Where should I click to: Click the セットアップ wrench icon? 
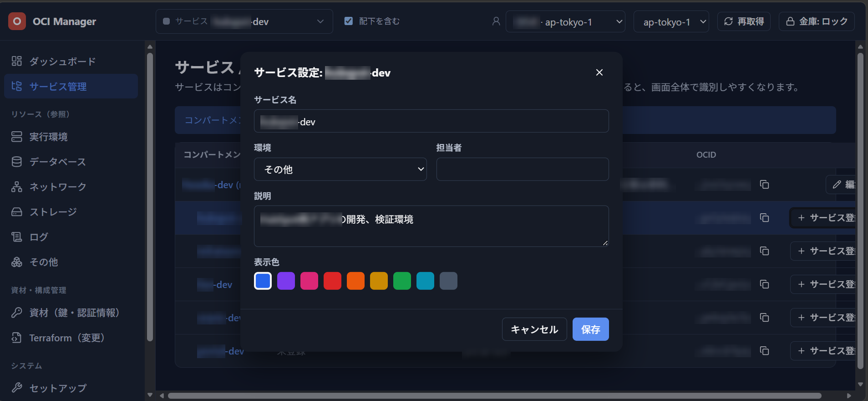click(x=17, y=388)
